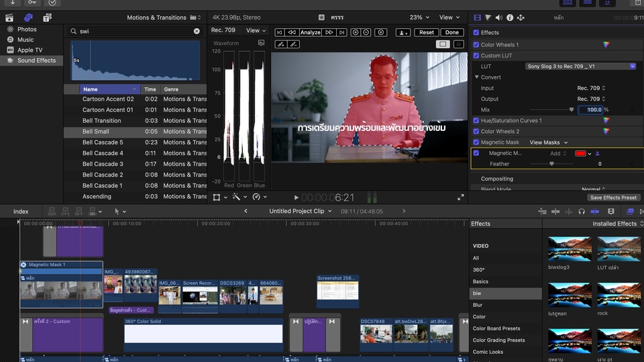Click the Color inspector triangle icon

[488, 17]
